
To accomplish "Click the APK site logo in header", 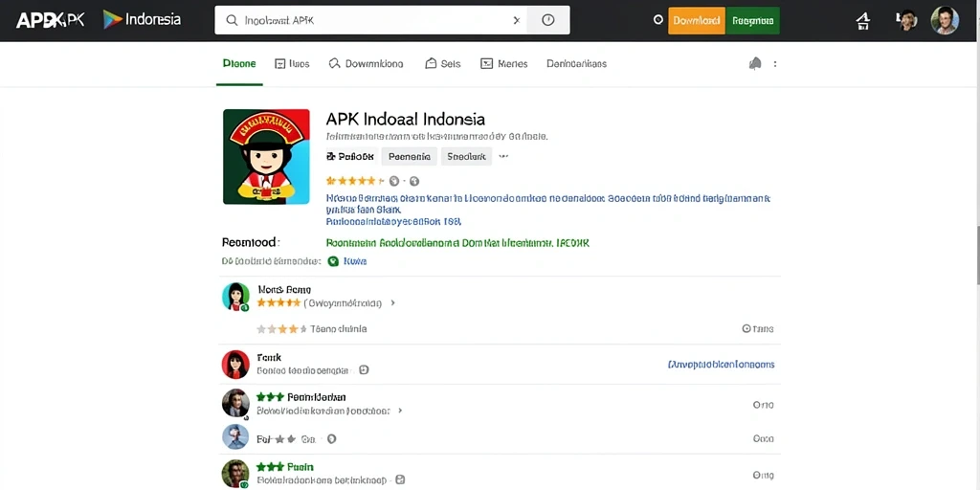I will tap(50, 20).
